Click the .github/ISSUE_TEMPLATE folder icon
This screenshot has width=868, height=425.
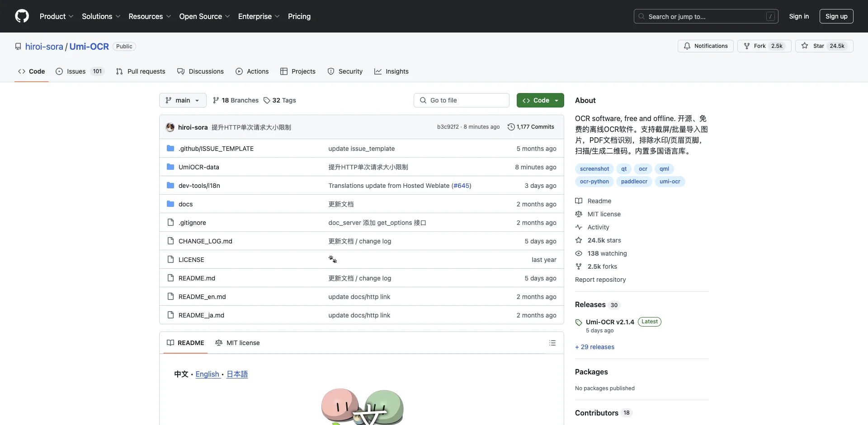coord(170,148)
